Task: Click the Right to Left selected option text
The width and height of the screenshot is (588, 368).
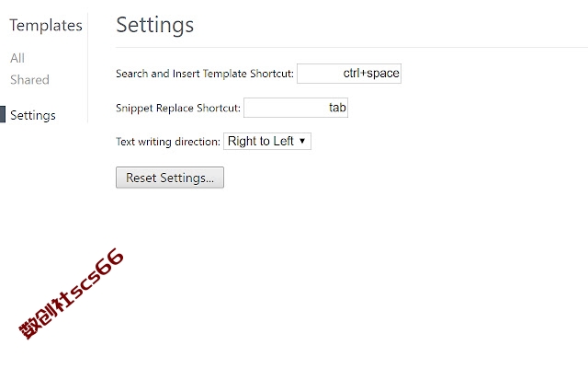Action: pos(261,141)
